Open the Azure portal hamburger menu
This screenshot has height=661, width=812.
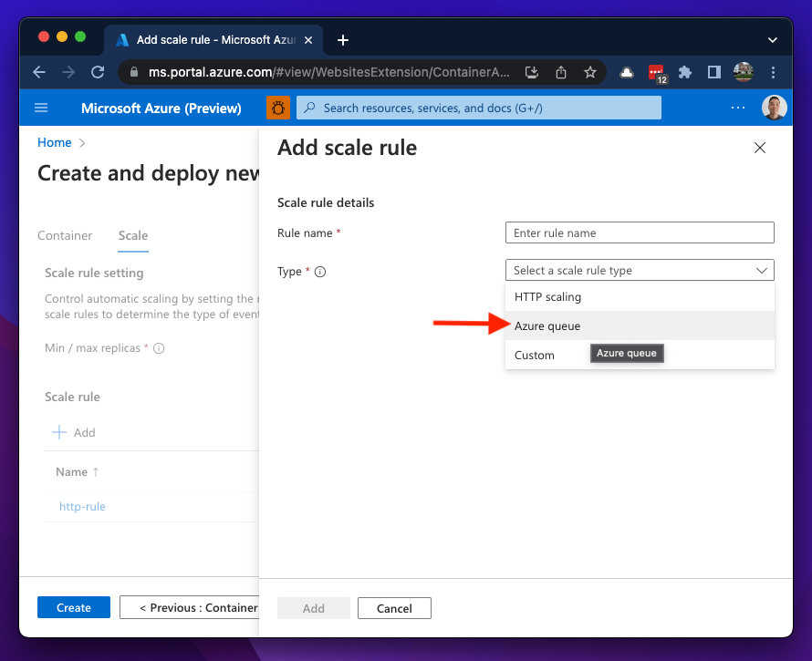tap(41, 108)
